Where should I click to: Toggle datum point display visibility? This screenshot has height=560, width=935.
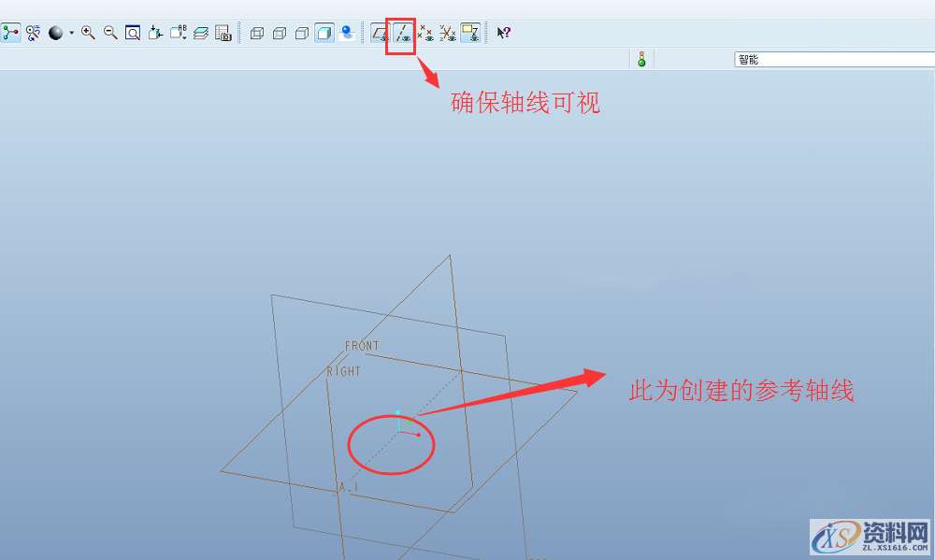(x=424, y=33)
